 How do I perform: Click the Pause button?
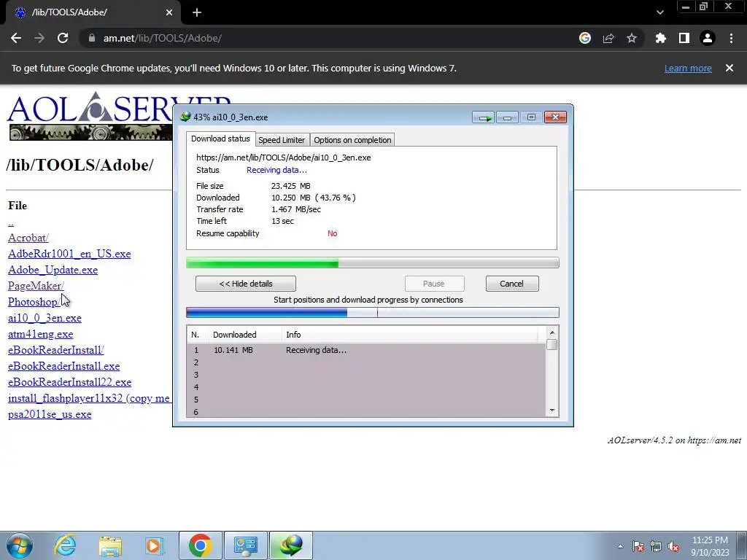click(x=434, y=284)
